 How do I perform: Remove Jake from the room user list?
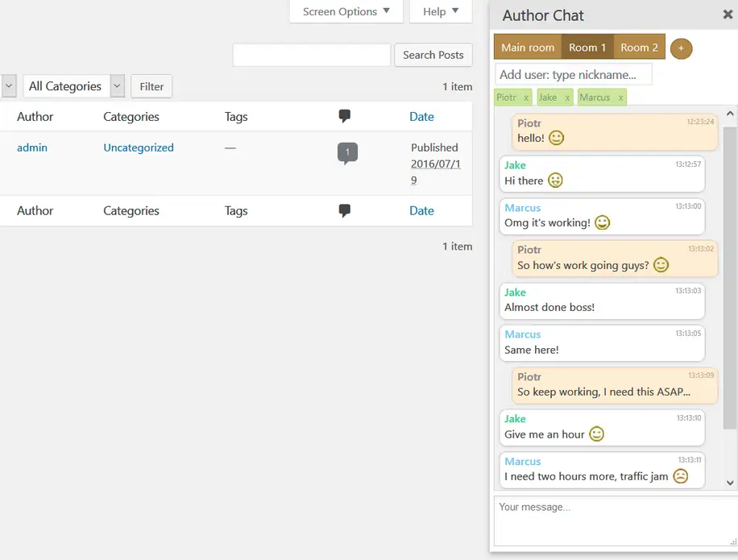click(567, 97)
